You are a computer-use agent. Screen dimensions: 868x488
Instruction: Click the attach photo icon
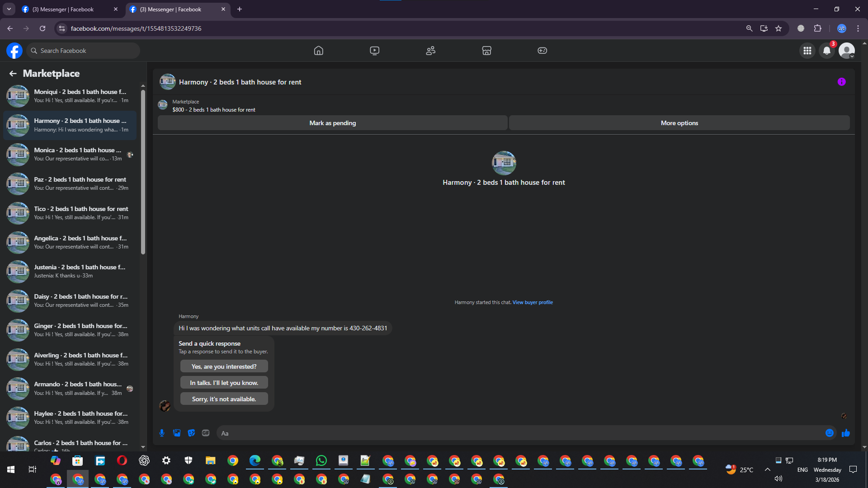tap(177, 433)
